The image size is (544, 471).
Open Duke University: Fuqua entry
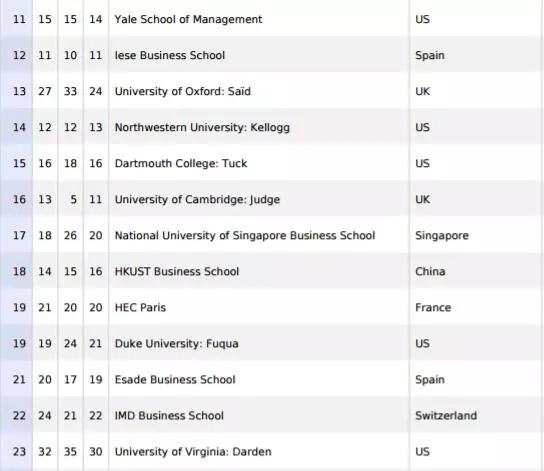click(177, 343)
